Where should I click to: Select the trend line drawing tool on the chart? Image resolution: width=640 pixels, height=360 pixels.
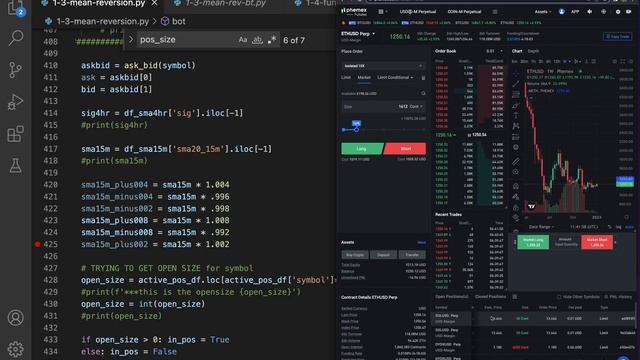[516, 84]
